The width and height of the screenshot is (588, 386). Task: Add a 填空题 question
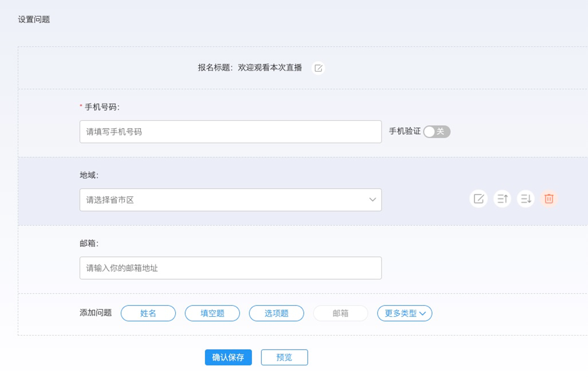point(212,313)
